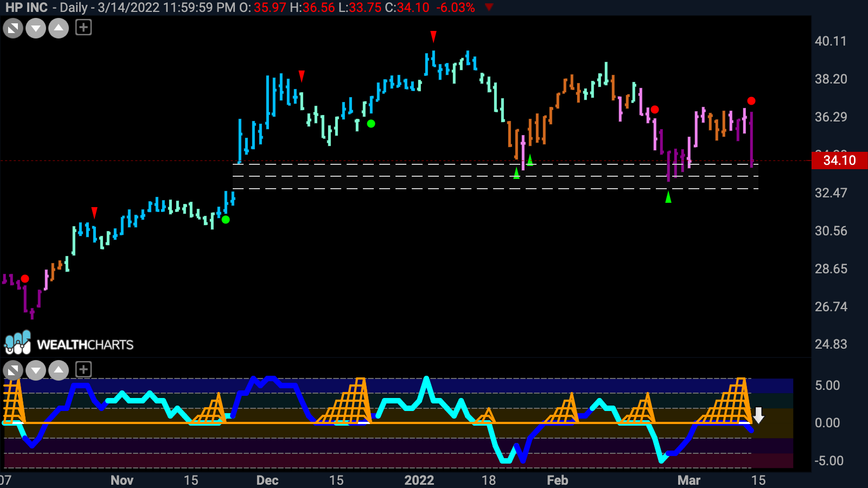
Task: Select the current price label 34.10
Action: pyautogui.click(x=839, y=160)
